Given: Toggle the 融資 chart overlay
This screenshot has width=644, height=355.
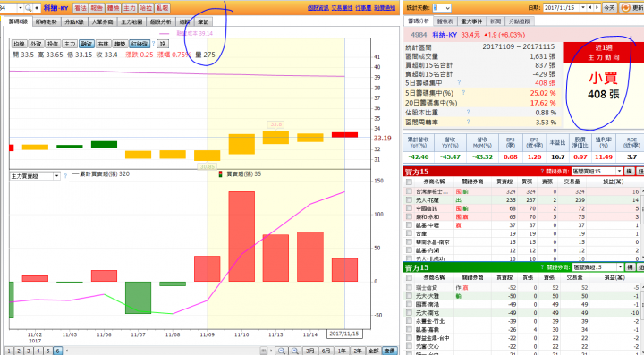Looking at the screenshot, I should click(86, 44).
